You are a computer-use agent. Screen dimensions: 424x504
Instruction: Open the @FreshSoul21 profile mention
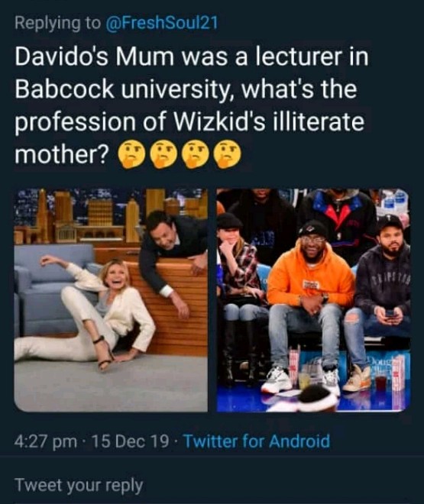162,23
